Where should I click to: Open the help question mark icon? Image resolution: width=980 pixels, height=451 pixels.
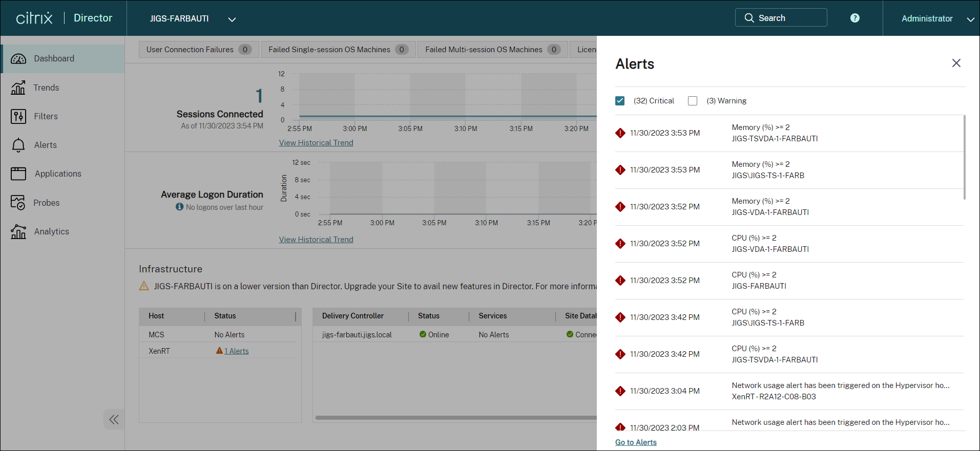[x=854, y=18]
